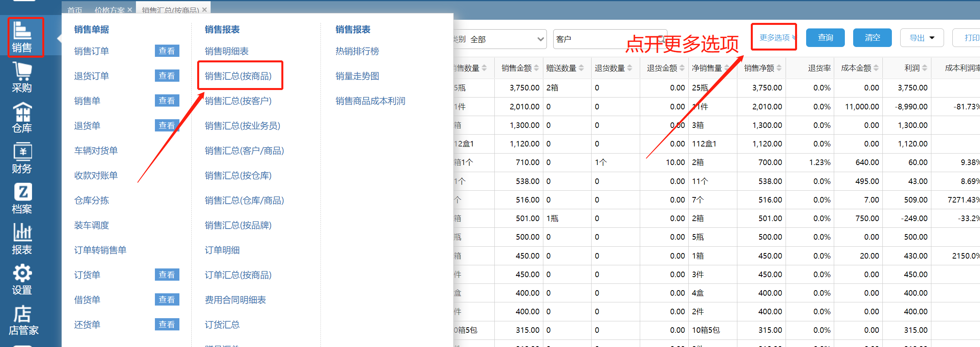Open the 导出 export dropdown
The height and width of the screenshot is (347, 980).
pyautogui.click(x=922, y=38)
